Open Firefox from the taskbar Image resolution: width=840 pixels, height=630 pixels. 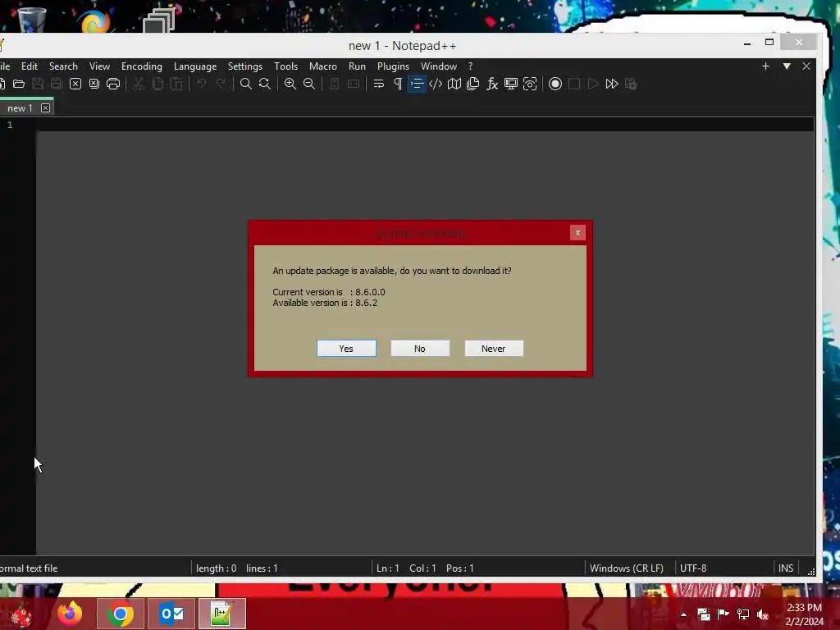tap(71, 614)
